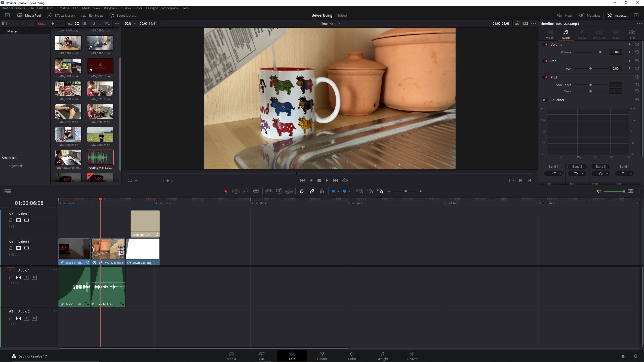
Task: Open the Effects Library panel
Action: point(61,15)
